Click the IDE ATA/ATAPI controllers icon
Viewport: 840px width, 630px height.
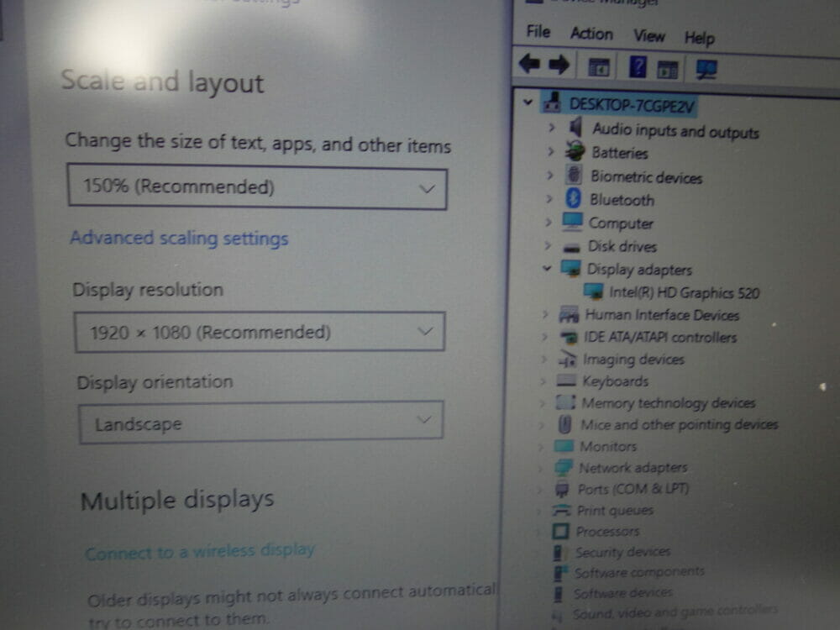[x=569, y=337]
